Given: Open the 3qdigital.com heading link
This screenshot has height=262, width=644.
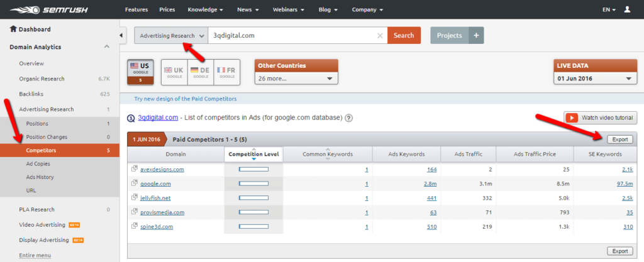Looking at the screenshot, I should tap(158, 117).
